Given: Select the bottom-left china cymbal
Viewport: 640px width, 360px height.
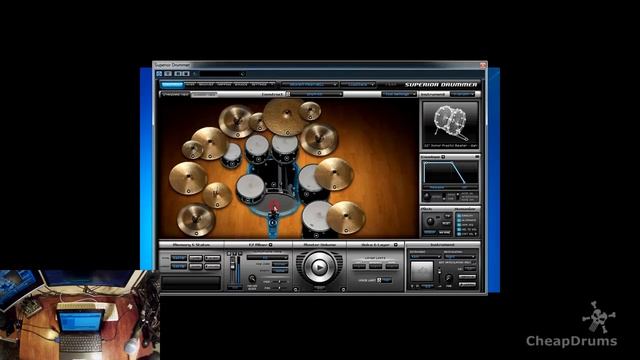Looking at the screenshot, I should [196, 220].
